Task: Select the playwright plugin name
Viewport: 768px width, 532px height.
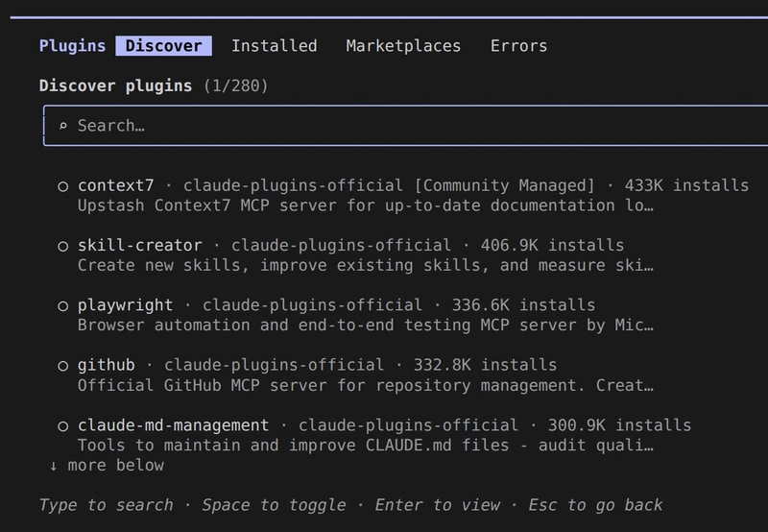Action: click(126, 305)
